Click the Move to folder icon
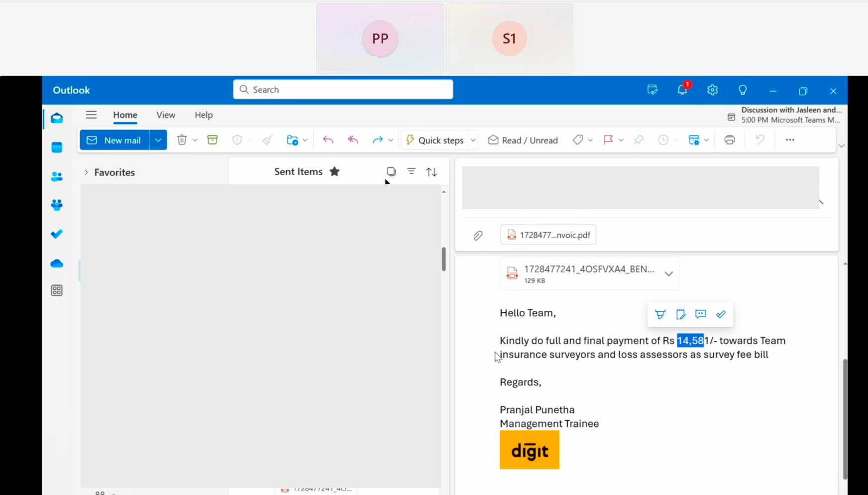Screen dimensions: 868x495 tap(292, 140)
